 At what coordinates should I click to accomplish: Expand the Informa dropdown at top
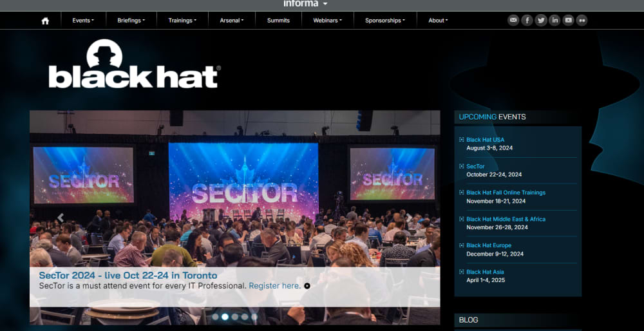pos(305,4)
